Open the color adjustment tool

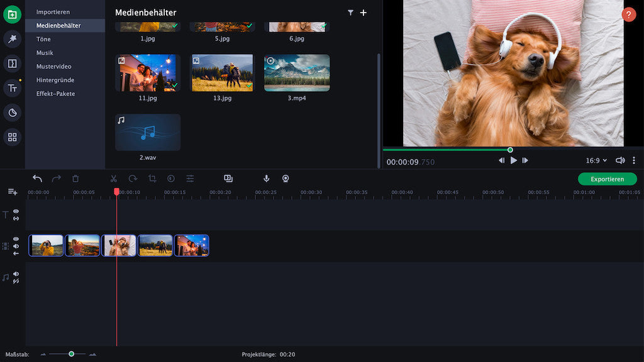(171, 178)
